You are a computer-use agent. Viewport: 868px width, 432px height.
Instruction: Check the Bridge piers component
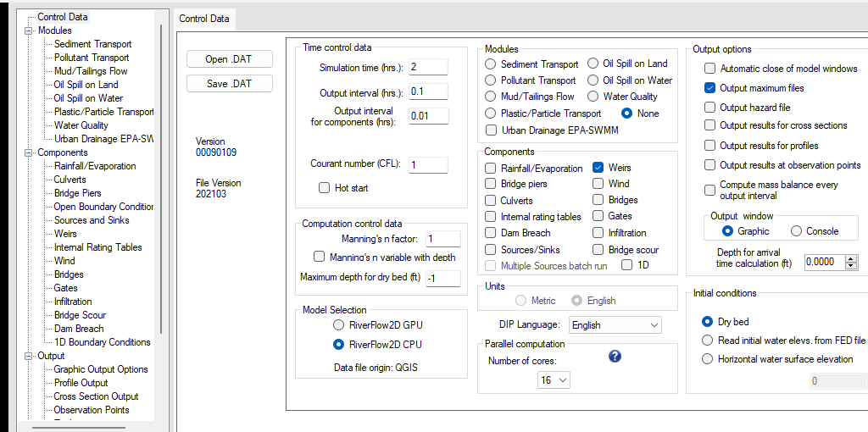click(x=491, y=184)
